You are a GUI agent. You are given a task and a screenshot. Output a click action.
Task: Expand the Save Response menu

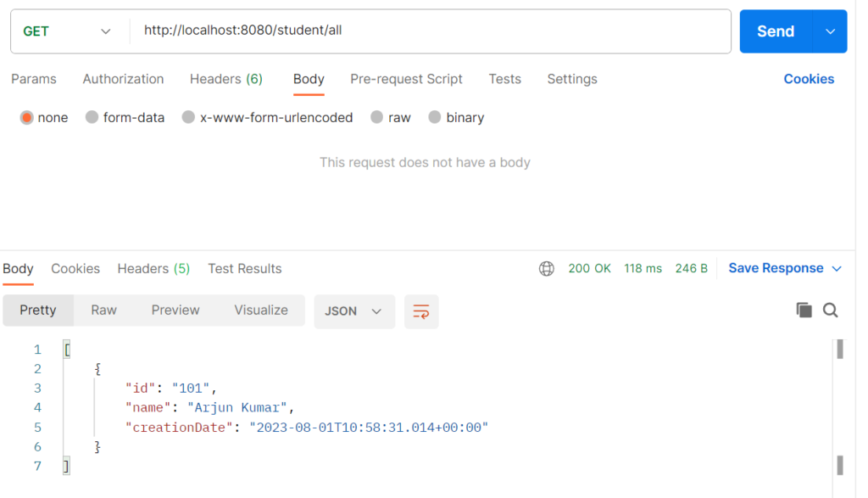pyautogui.click(x=785, y=268)
